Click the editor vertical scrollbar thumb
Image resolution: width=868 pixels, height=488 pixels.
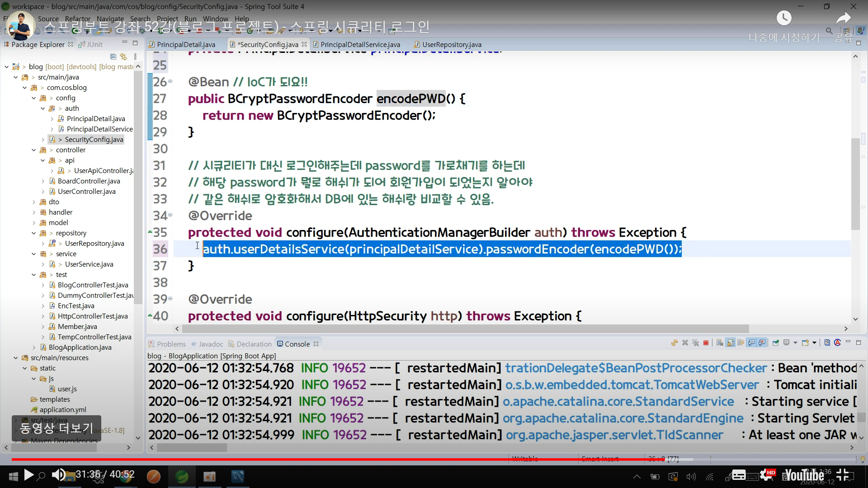pyautogui.click(x=855, y=184)
